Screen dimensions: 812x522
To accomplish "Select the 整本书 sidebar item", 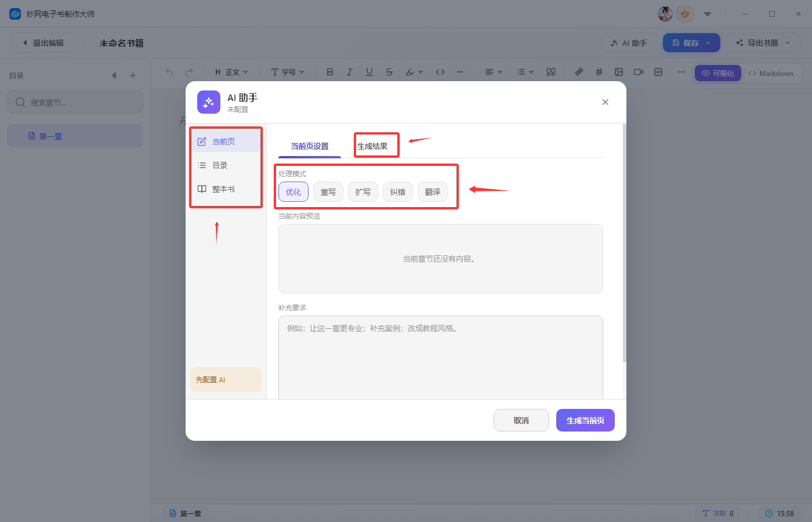I will [226, 189].
